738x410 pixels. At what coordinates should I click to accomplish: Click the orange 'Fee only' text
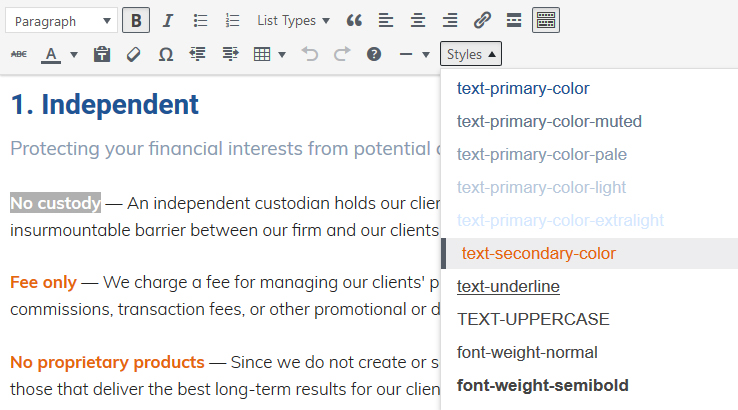pos(43,282)
